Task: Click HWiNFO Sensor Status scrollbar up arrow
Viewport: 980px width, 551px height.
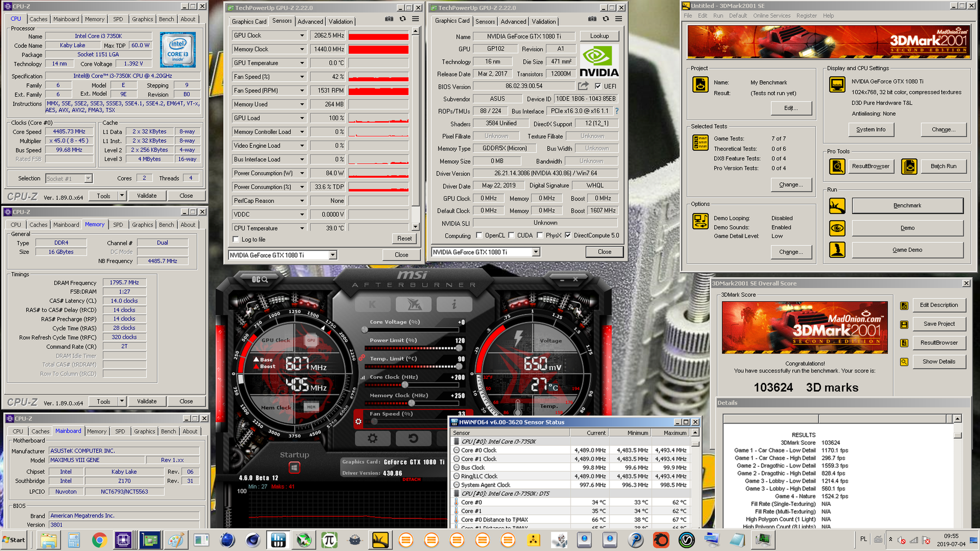Action: click(695, 433)
